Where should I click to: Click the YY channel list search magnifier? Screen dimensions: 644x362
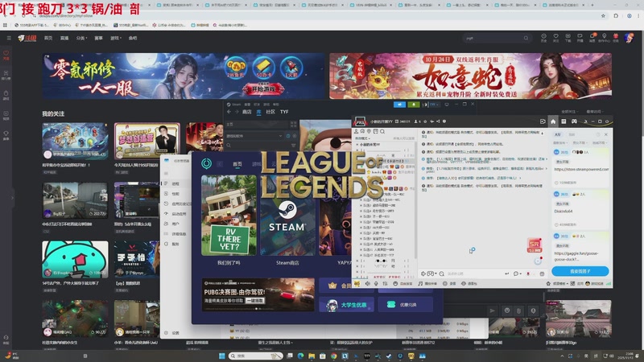coord(382,131)
